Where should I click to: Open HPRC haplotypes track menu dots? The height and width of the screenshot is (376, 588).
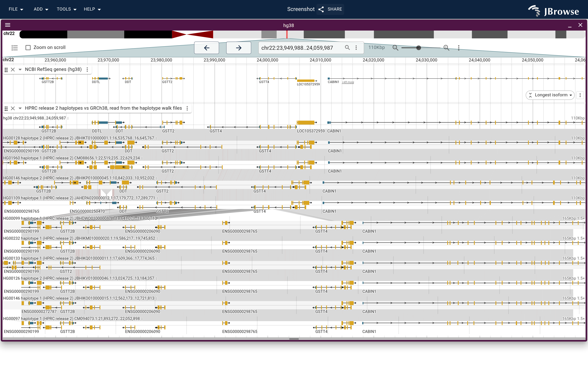pos(187,108)
